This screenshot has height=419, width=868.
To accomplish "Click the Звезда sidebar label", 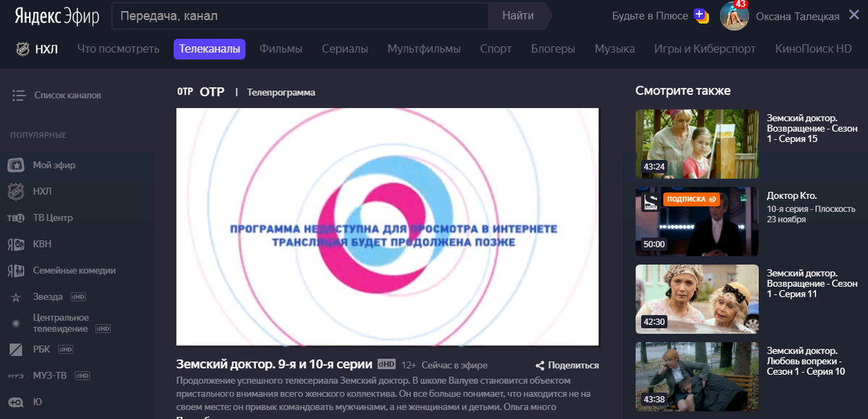I will (49, 297).
